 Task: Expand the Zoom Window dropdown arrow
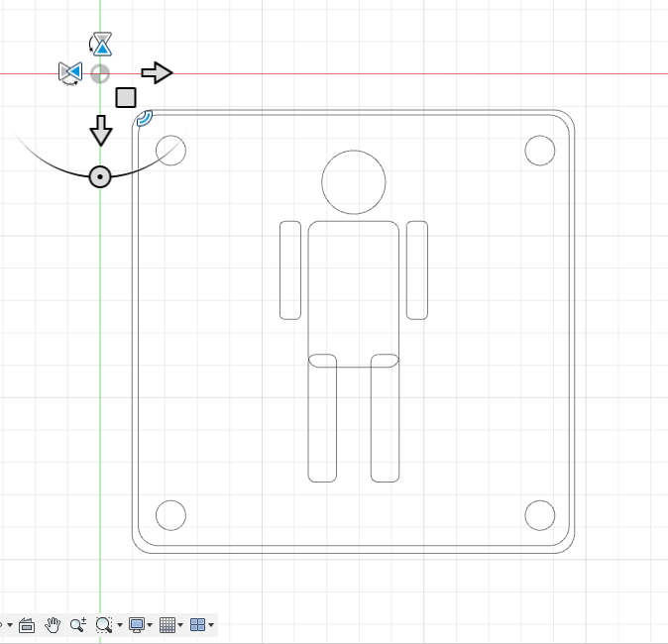[x=119, y=625]
